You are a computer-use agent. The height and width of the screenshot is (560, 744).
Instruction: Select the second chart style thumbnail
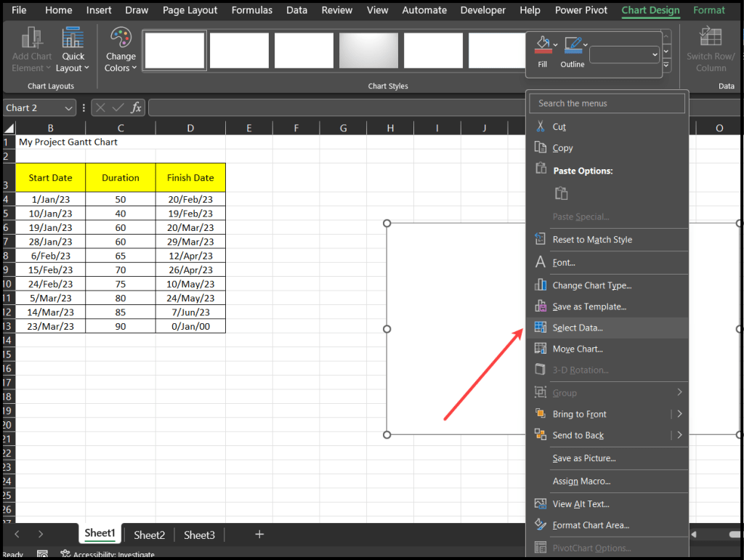click(x=239, y=50)
